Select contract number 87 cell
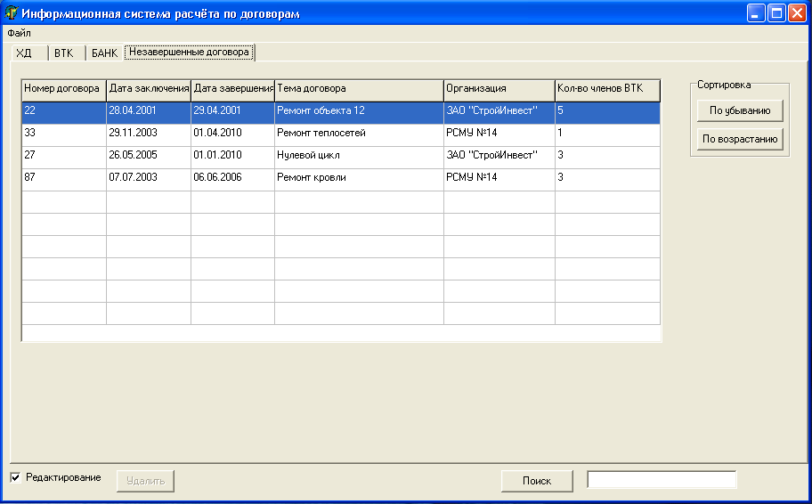 point(64,179)
